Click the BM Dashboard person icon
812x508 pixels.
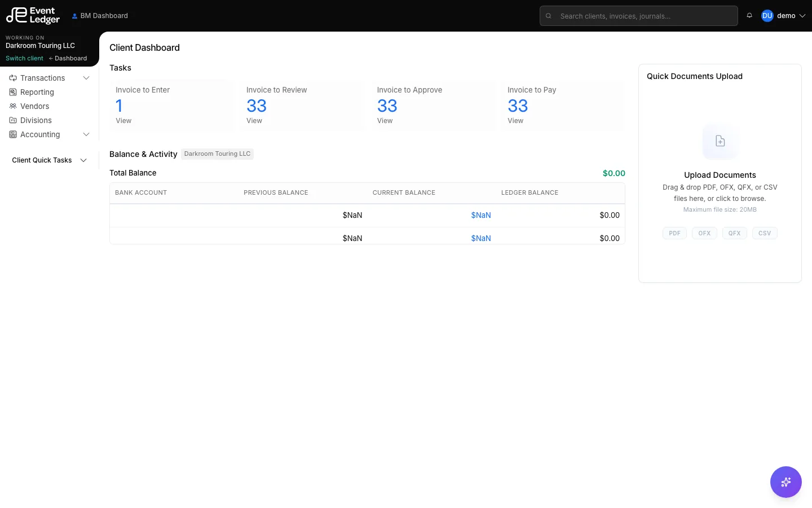(74, 16)
